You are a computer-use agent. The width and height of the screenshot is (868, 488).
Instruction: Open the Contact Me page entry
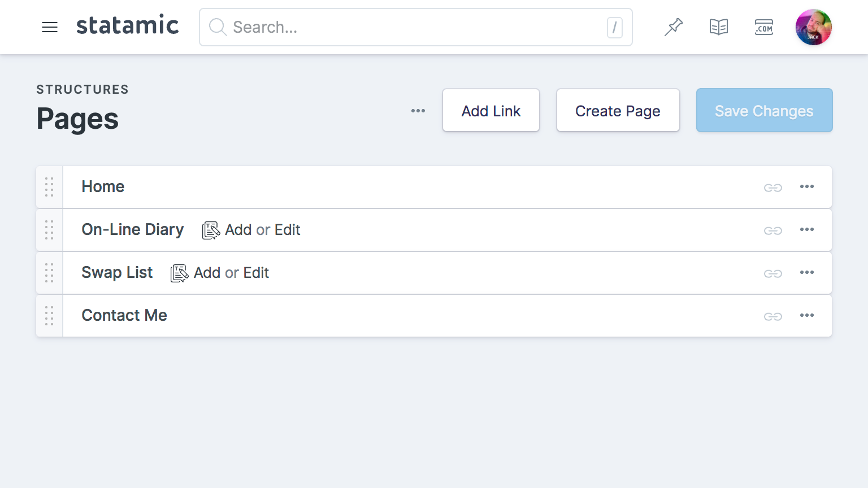point(124,315)
